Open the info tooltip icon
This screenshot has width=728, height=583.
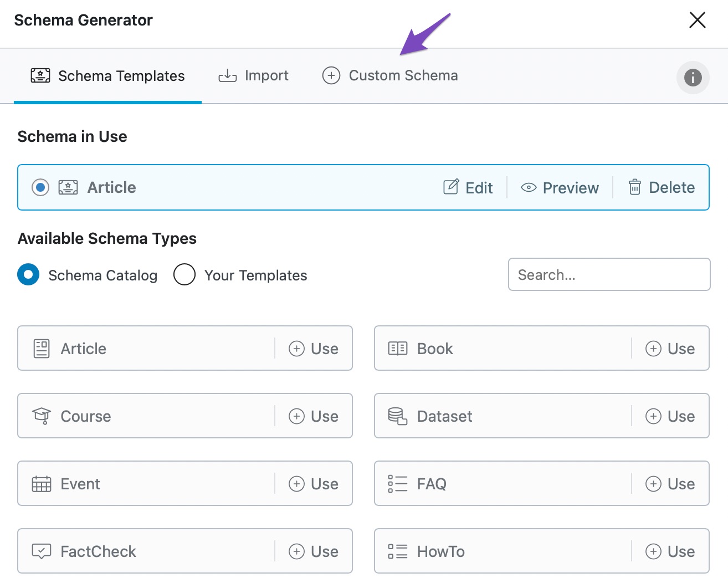(693, 78)
